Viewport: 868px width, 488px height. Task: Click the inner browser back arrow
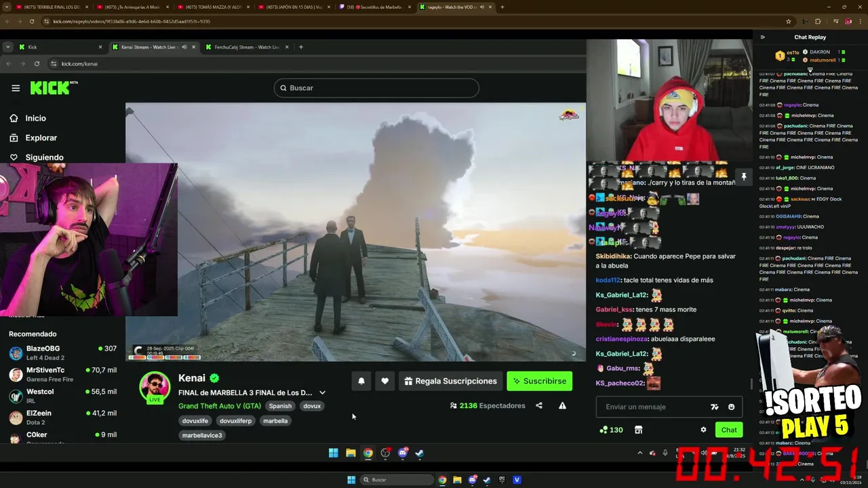point(8,64)
